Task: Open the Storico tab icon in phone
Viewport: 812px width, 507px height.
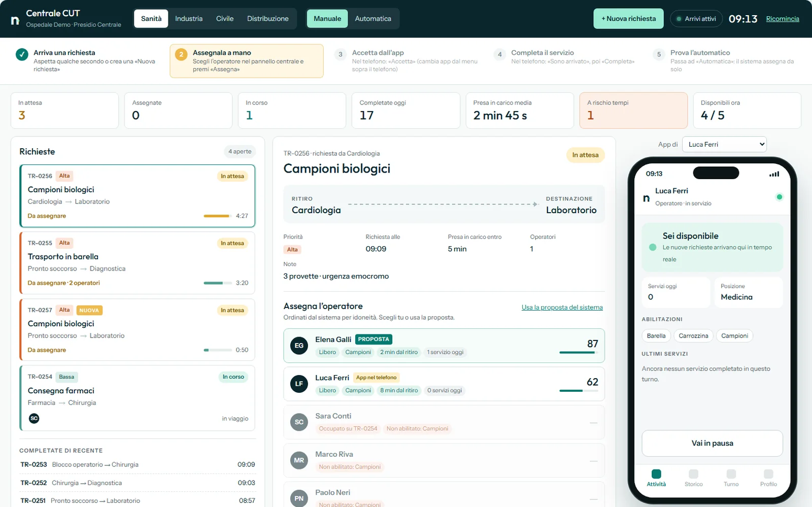Action: [693, 474]
